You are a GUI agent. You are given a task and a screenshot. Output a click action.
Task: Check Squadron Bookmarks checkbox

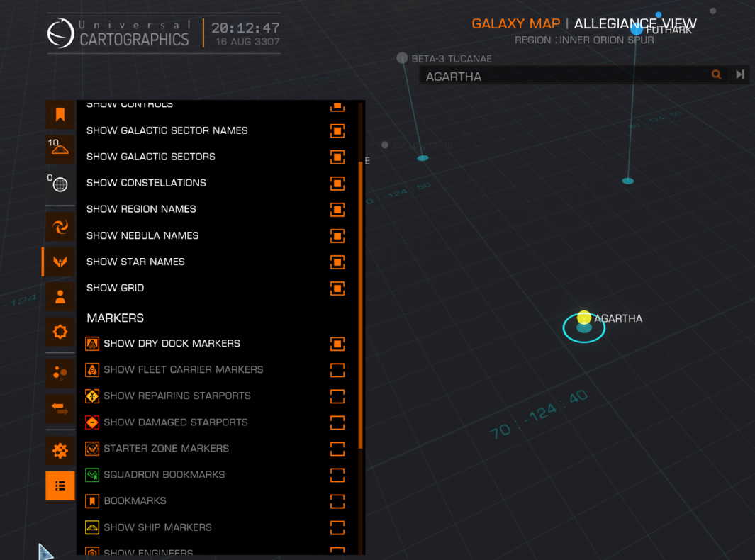pos(337,475)
